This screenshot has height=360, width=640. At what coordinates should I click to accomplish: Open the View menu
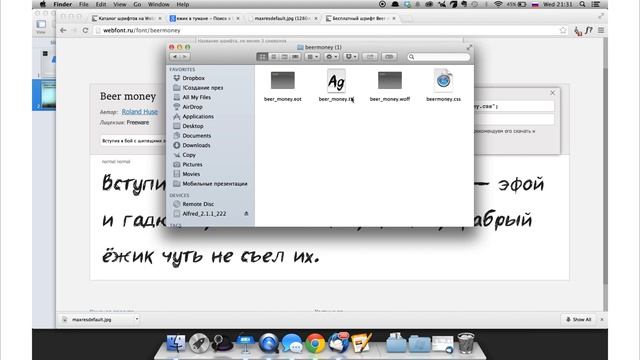[120, 4]
